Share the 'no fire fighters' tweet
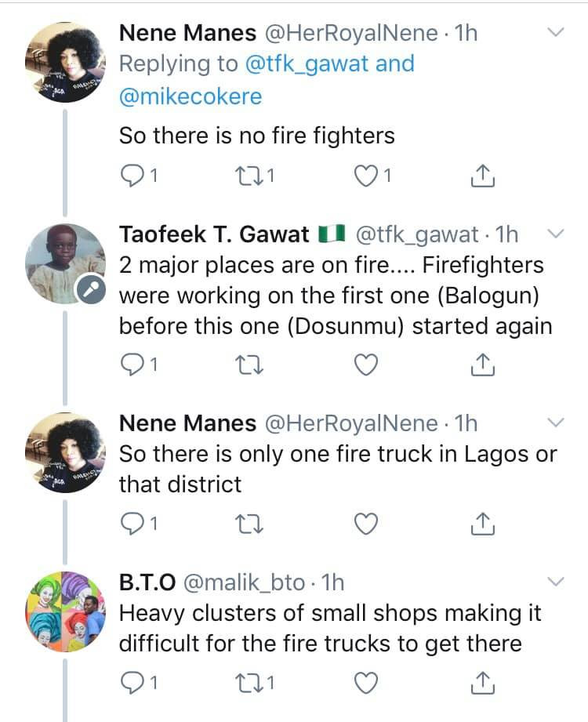The width and height of the screenshot is (588, 722). 483,176
